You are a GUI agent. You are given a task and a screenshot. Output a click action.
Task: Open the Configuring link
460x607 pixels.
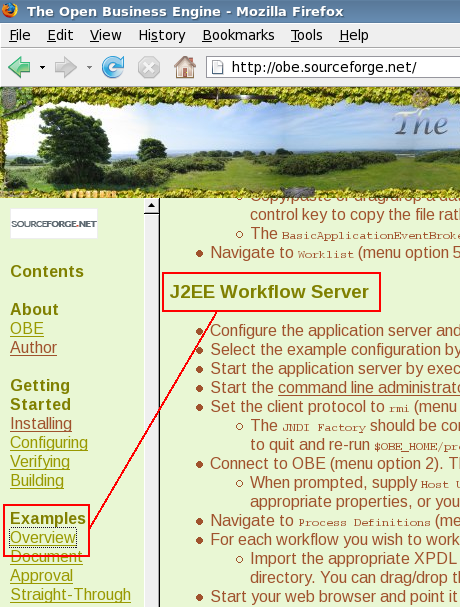pyautogui.click(x=49, y=442)
